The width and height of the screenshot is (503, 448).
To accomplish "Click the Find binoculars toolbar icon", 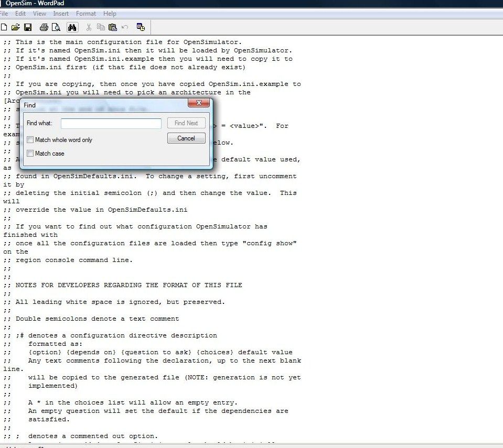I will pos(72,27).
